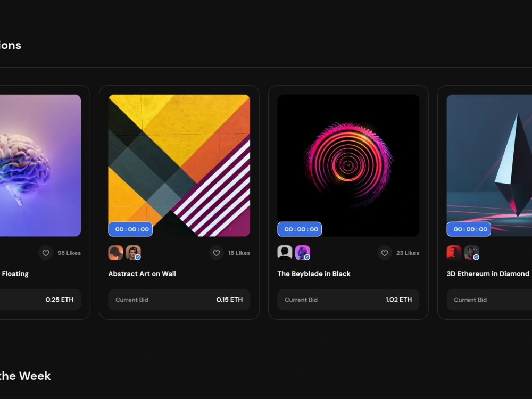Click the 18 Likes count

pos(239,253)
